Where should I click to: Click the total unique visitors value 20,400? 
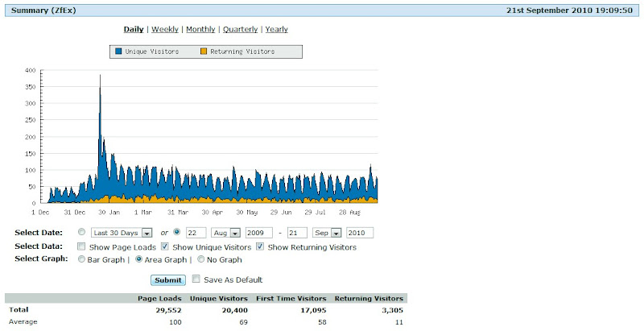pos(234,310)
